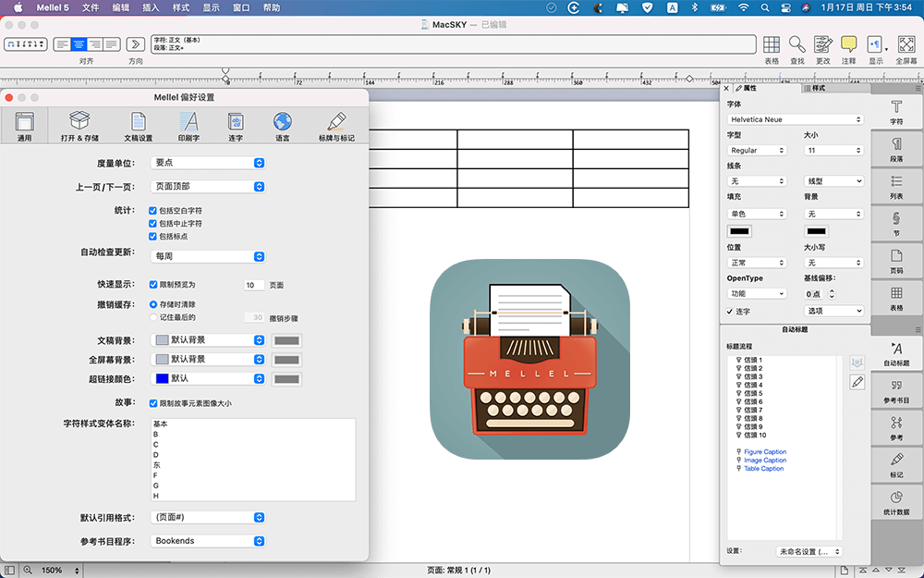The width and height of the screenshot is (924, 578).
Task: Open the 表格 palette in sidebar
Action: [896, 299]
